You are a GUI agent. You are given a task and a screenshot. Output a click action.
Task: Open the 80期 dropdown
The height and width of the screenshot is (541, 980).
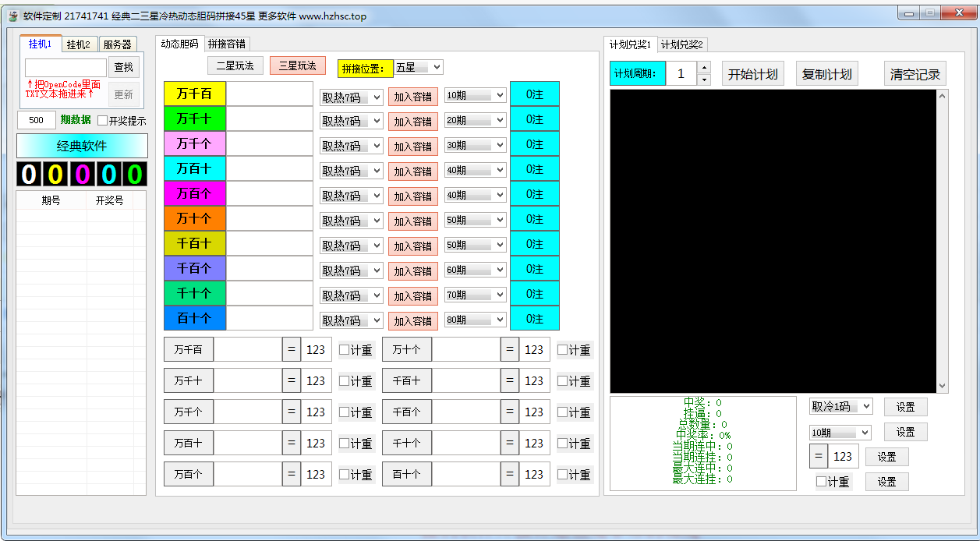point(476,320)
